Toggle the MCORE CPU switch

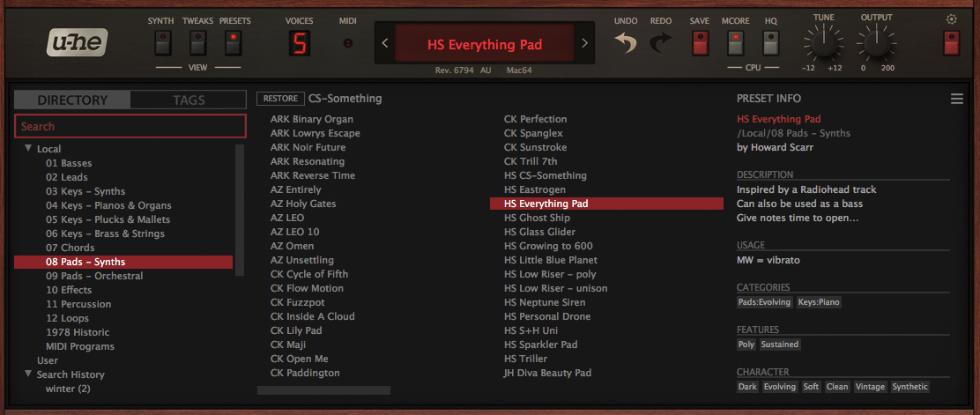pyautogui.click(x=736, y=43)
